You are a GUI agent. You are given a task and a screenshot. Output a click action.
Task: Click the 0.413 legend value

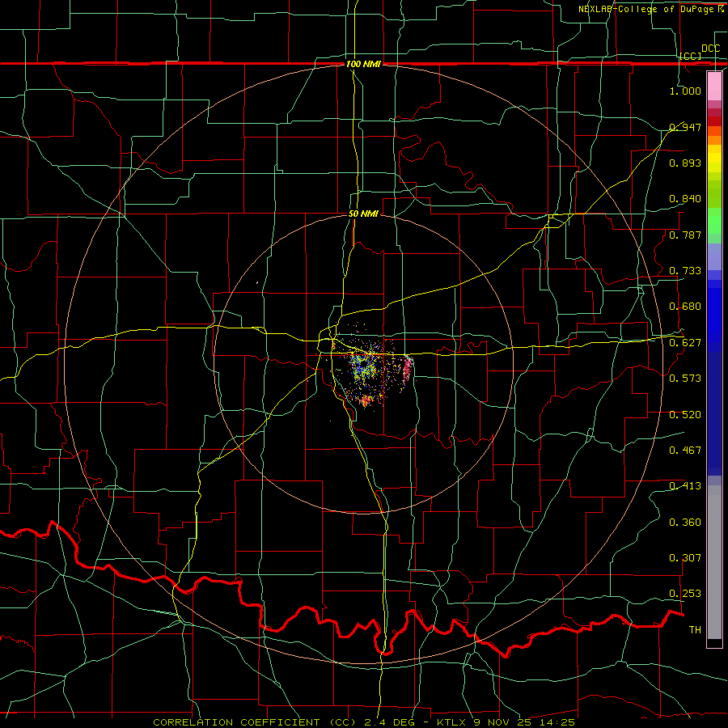coord(685,486)
